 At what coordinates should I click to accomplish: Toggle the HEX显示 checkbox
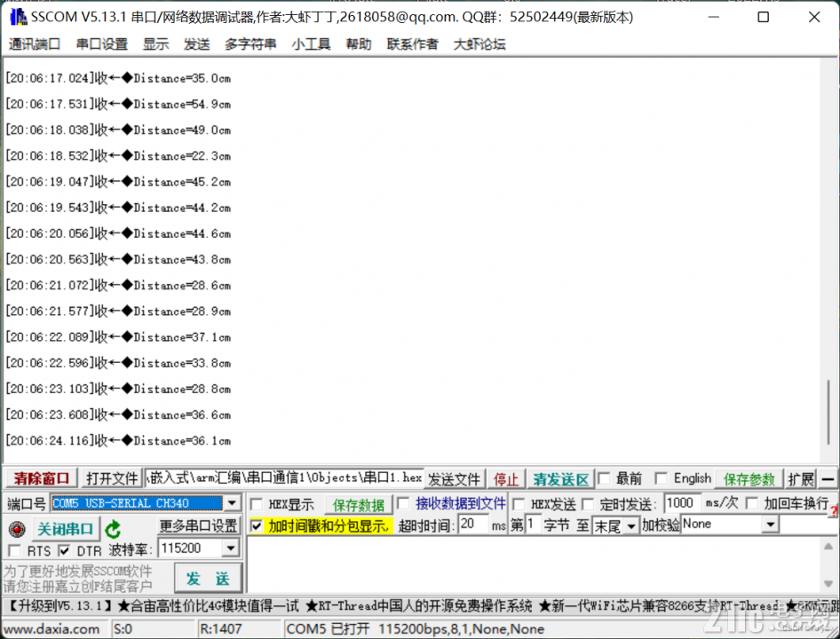[x=256, y=504]
